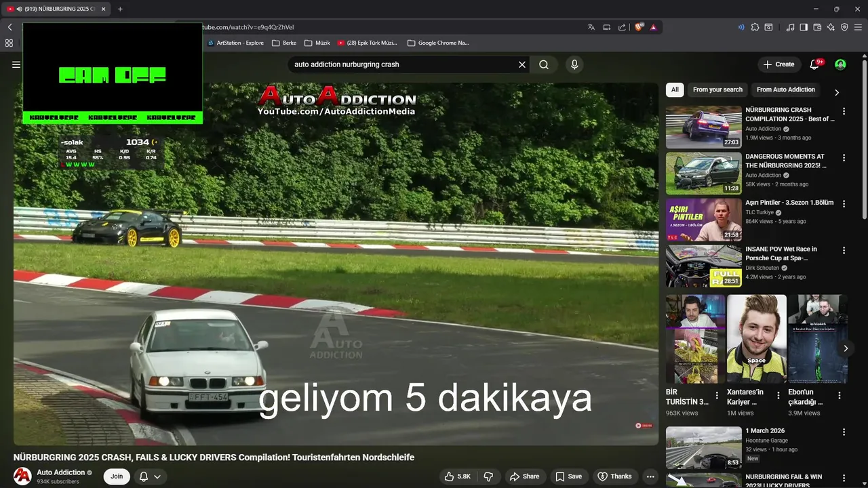Open the Auto Addiction channel name link
Image resolution: width=868 pixels, height=488 pixels.
(61, 472)
